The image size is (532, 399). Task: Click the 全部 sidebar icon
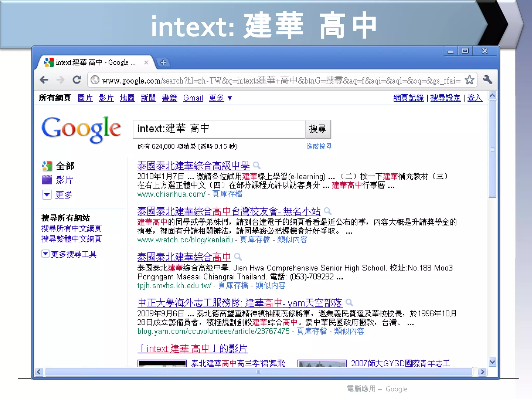47,166
